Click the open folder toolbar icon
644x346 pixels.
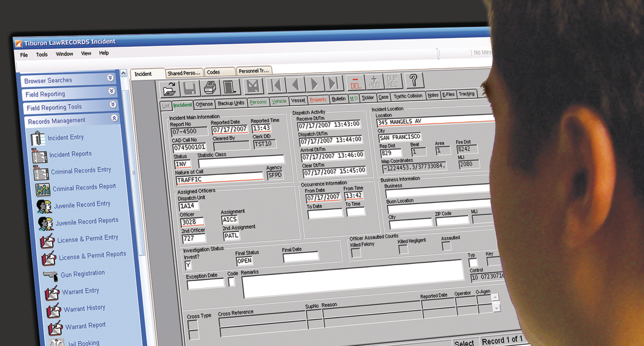[x=170, y=88]
